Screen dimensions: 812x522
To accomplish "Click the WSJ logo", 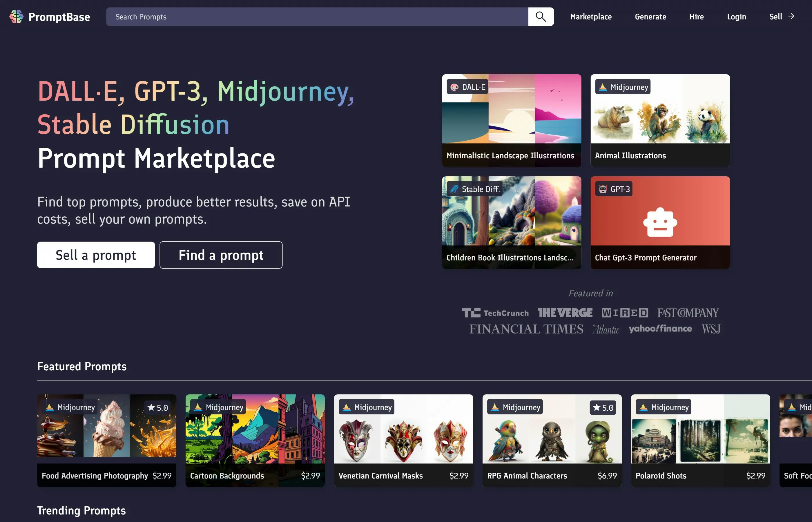I will (711, 329).
